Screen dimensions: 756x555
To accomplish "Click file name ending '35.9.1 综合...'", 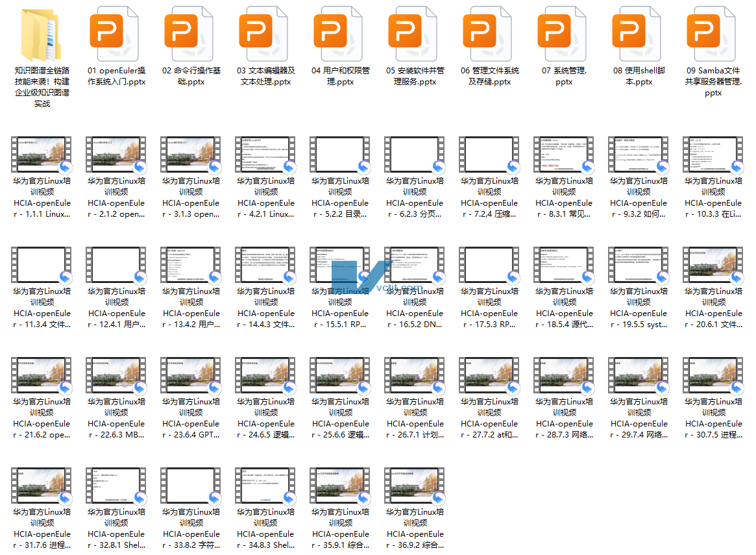I will 340,528.
